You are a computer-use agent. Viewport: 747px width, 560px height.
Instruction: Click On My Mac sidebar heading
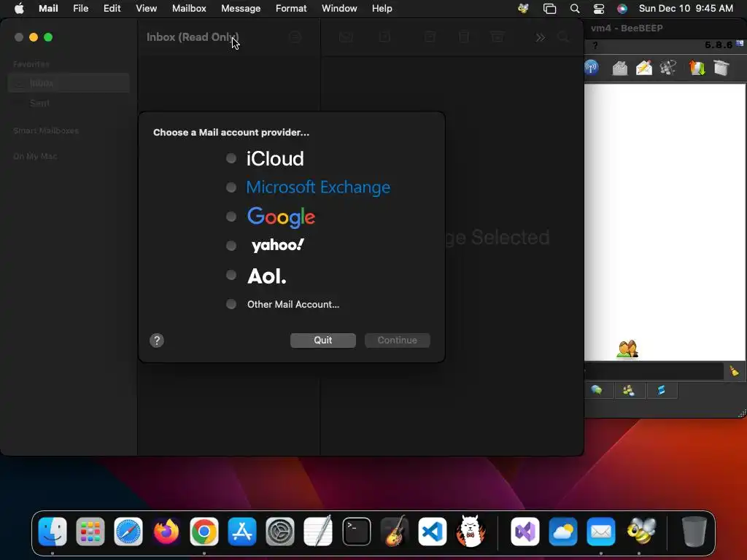[x=35, y=156]
